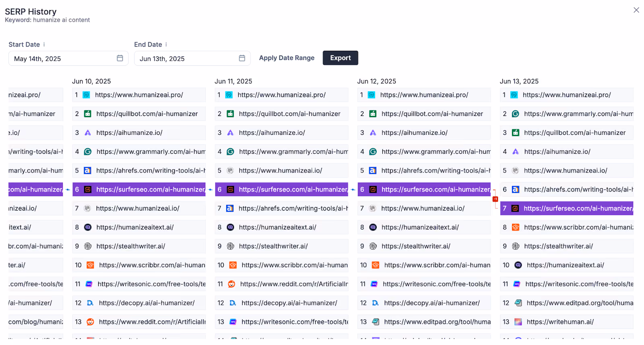The height and width of the screenshot is (345, 644).
Task: Click humanizeai.io favicon in Jun 11 column
Action: [230, 171]
